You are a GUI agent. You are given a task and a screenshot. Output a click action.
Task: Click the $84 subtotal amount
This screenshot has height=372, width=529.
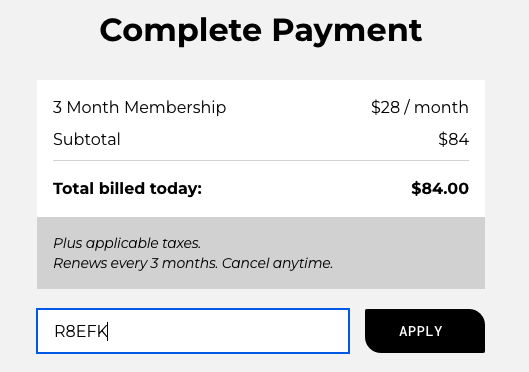[x=453, y=139]
